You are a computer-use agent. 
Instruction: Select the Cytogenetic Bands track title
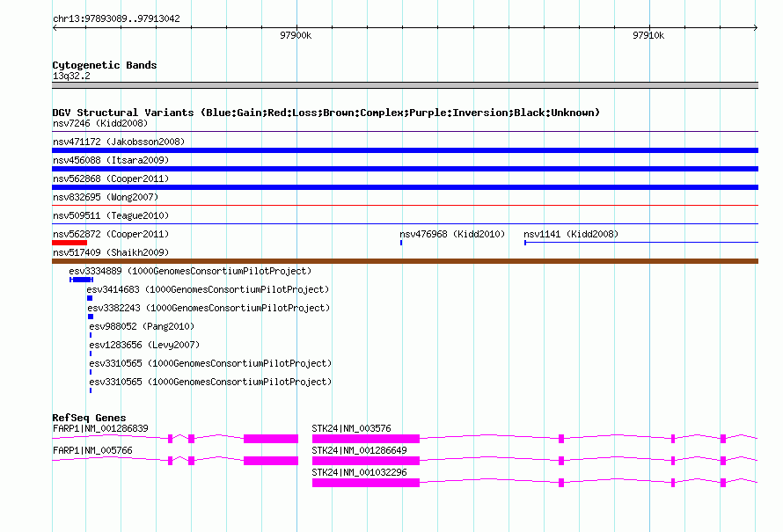click(105, 65)
